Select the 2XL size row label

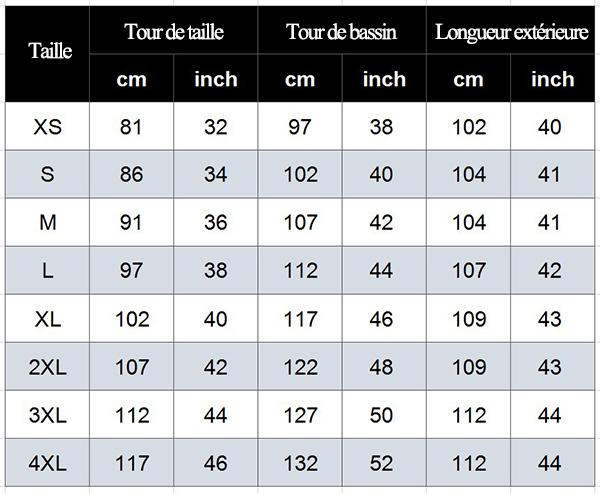[x=47, y=367]
